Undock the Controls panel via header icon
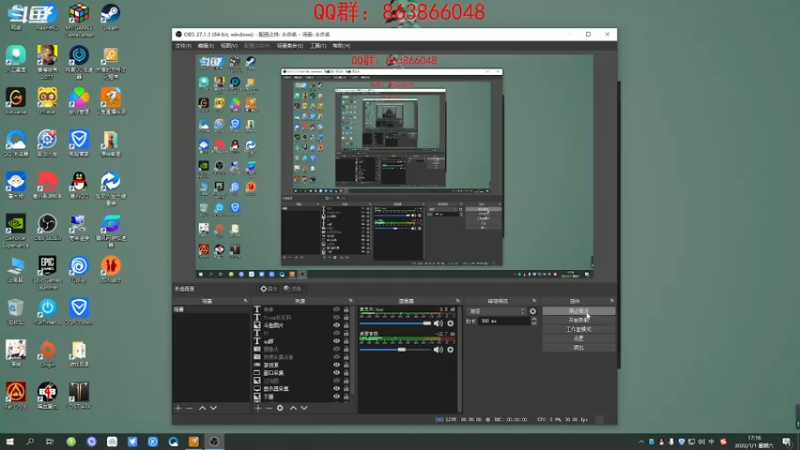The width and height of the screenshot is (800, 450). [x=612, y=301]
